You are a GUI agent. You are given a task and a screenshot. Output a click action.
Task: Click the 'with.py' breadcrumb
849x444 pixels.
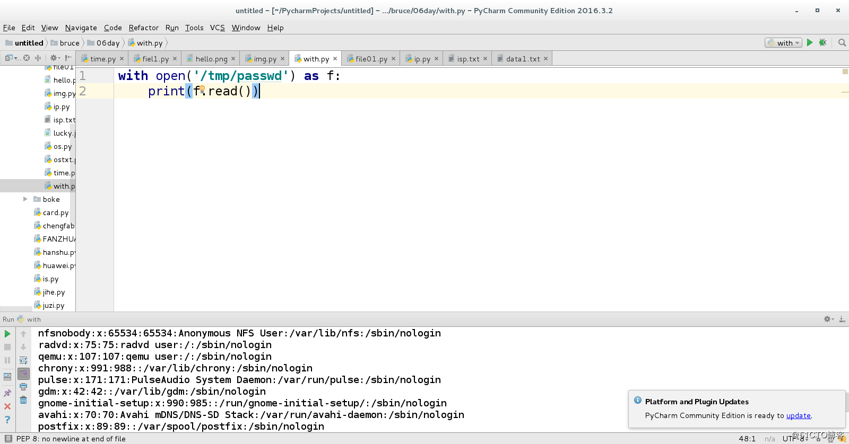tap(146, 43)
